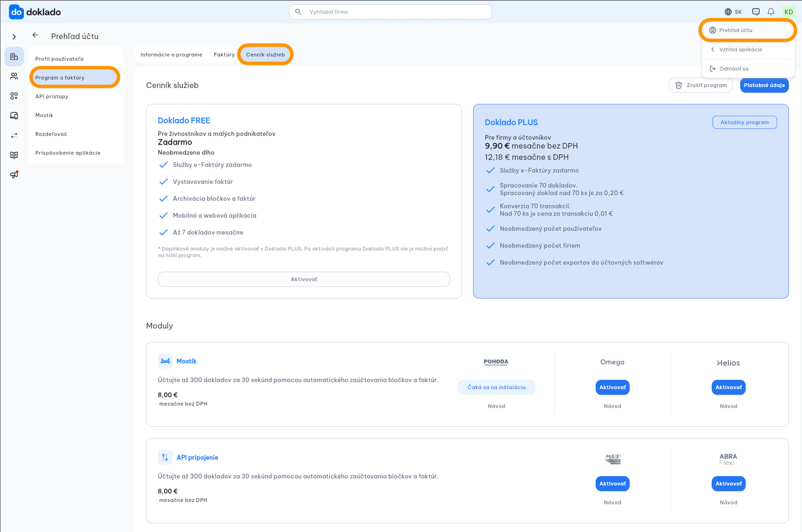
Task: Click the KD user avatar
Action: pos(788,12)
